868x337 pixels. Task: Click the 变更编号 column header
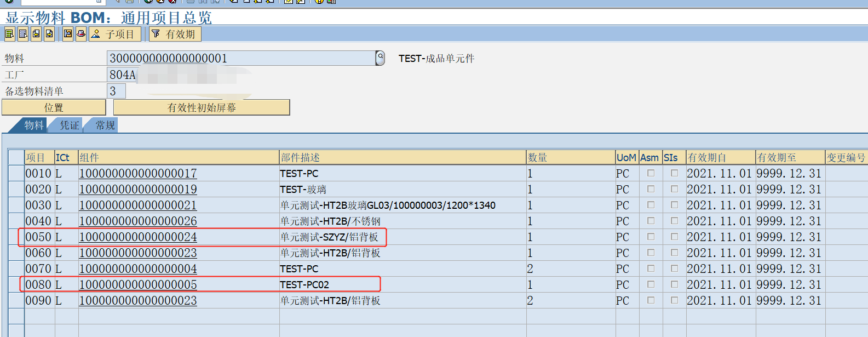point(846,157)
